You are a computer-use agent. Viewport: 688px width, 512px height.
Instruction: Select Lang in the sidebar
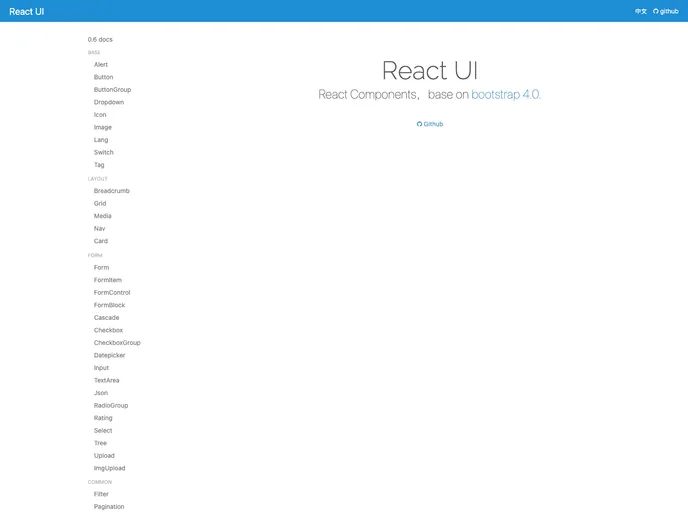101,140
